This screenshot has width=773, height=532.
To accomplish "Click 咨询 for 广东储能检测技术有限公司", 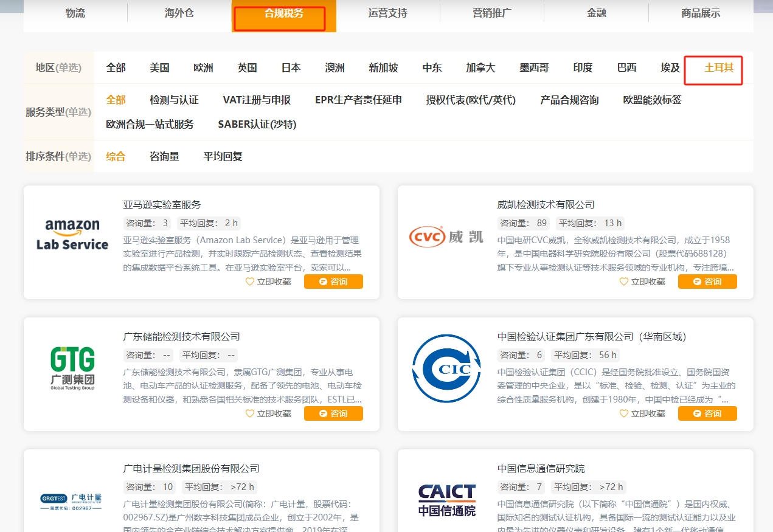I will 333,413.
